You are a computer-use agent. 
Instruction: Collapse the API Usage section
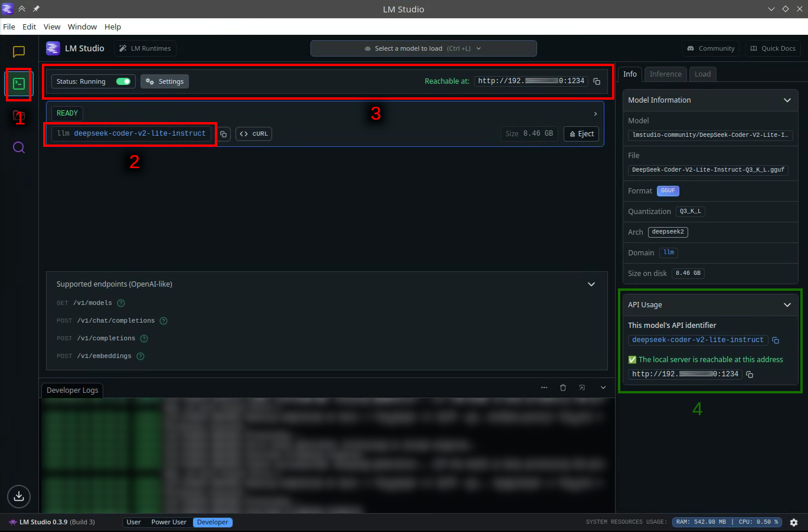pyautogui.click(x=787, y=305)
